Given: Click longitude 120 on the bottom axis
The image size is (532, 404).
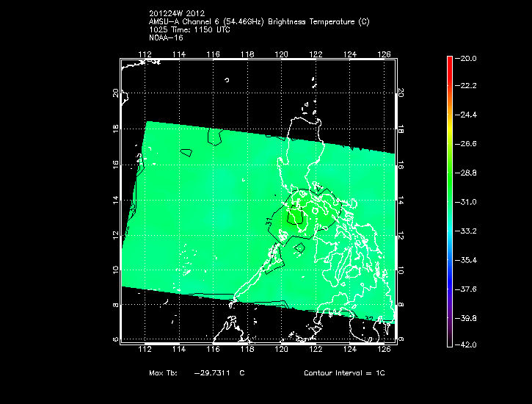Looking at the screenshot, I should point(282,349).
